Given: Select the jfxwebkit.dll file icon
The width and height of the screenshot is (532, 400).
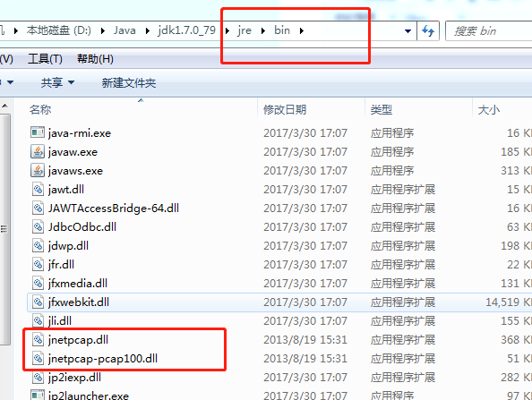Looking at the screenshot, I should click(x=38, y=302).
